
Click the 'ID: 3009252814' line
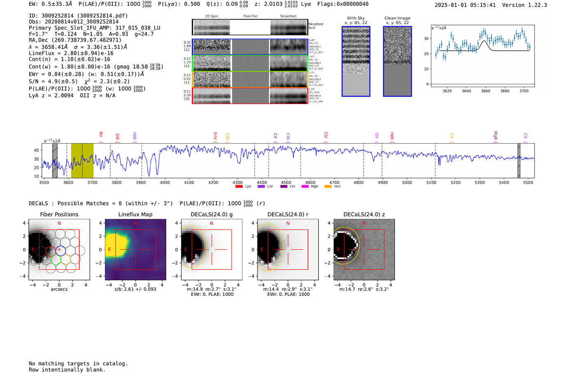tap(78, 16)
